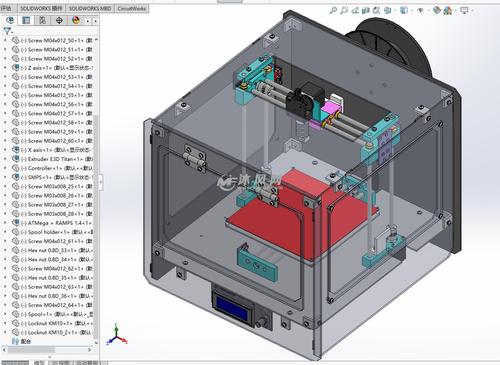Open the FeatureManager design tree tab

coord(10,21)
